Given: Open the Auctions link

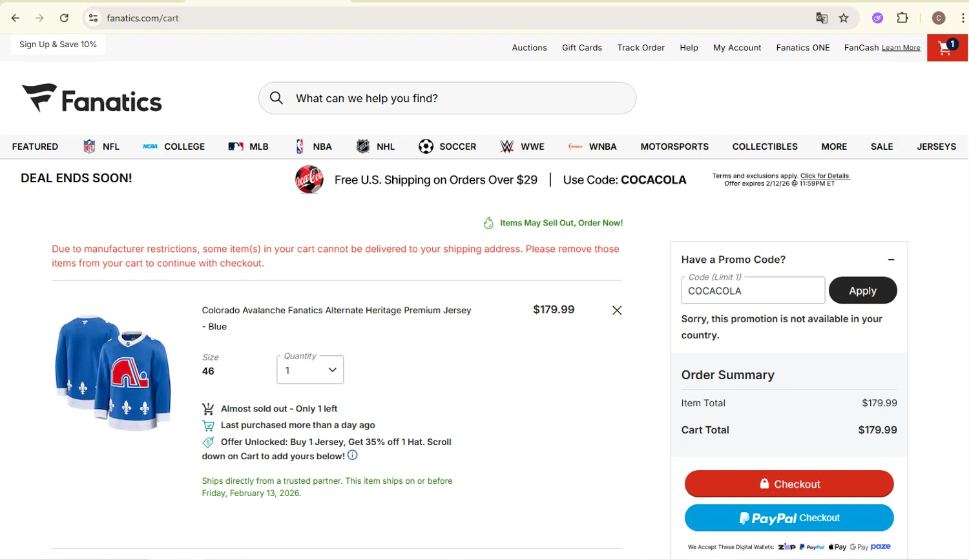Looking at the screenshot, I should click(529, 48).
